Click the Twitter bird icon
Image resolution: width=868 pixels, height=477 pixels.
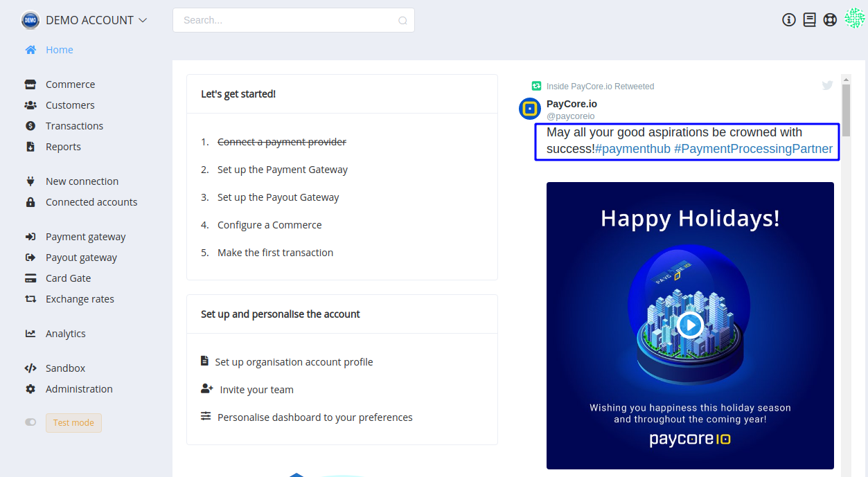pyautogui.click(x=827, y=85)
